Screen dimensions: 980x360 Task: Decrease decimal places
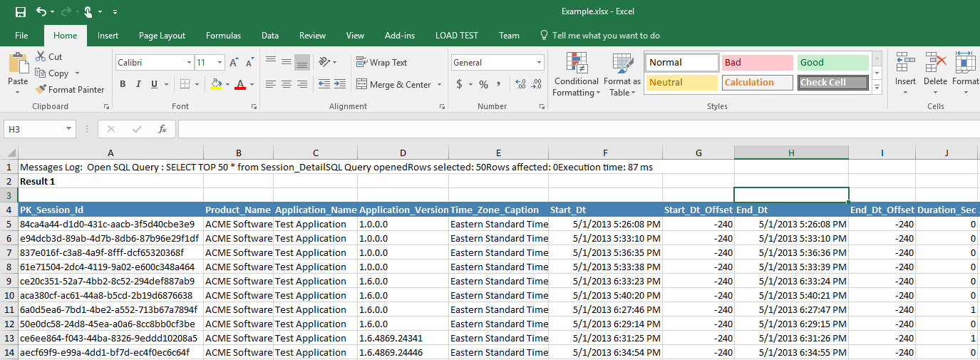[537, 84]
